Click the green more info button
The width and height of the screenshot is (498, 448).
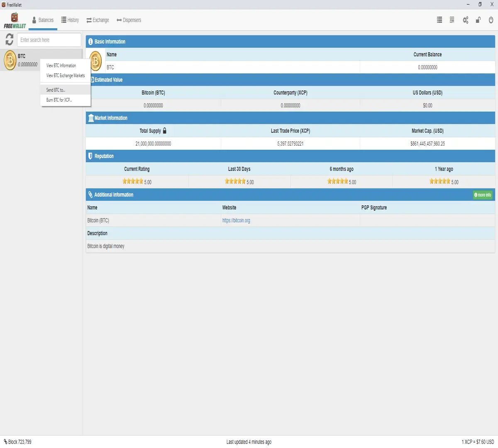point(483,195)
